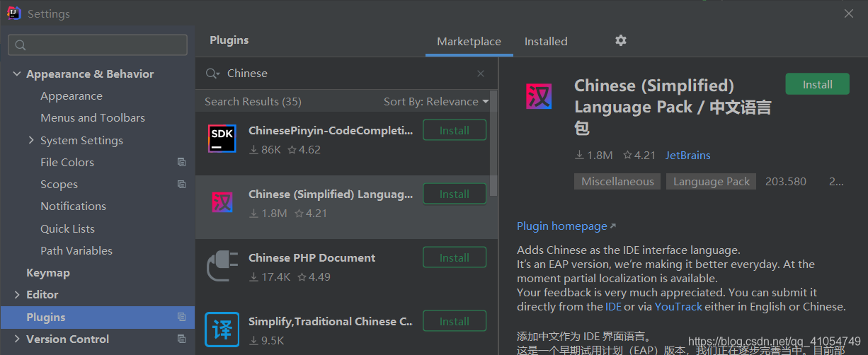Click the Miscellaneous tag
This screenshot has height=355, width=868.
617,181
